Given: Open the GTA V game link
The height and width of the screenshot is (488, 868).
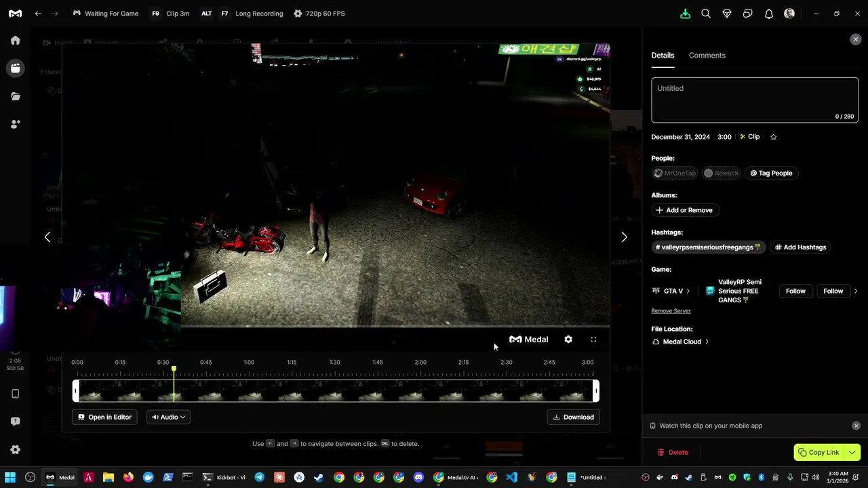Looking at the screenshot, I should (x=671, y=291).
